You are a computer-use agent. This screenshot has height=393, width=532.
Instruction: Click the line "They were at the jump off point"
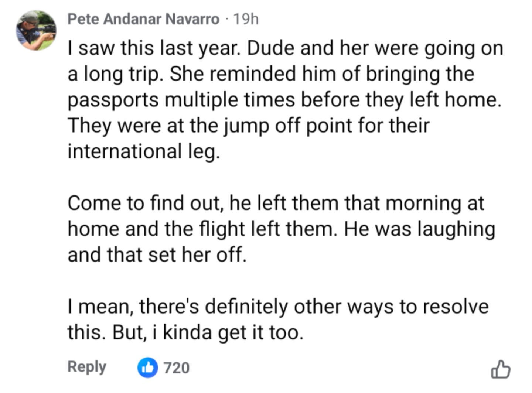(248, 126)
